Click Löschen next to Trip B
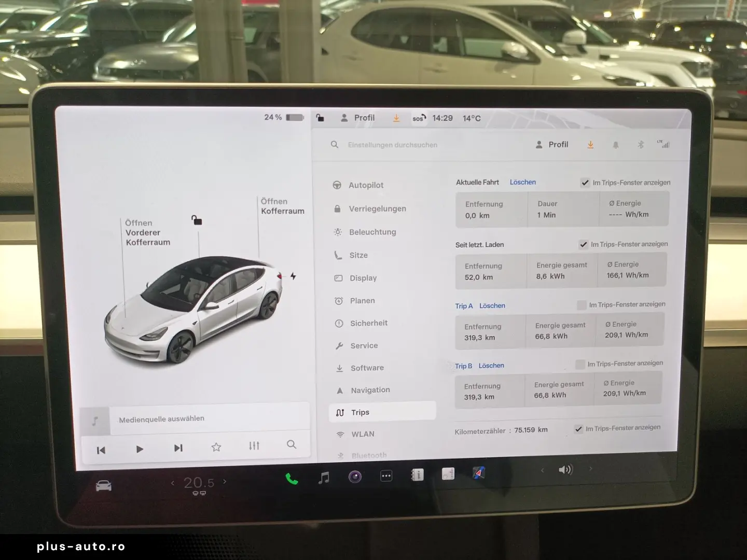747x560 pixels. (x=491, y=366)
